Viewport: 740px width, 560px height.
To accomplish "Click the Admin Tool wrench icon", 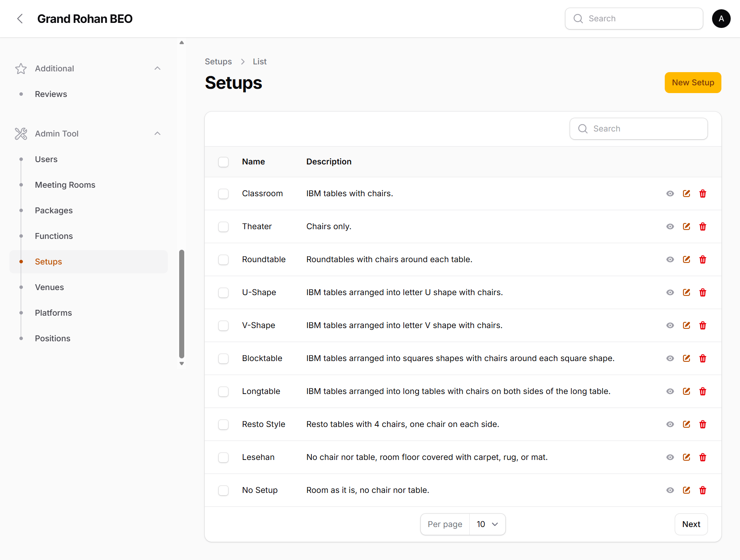I will click(x=21, y=134).
